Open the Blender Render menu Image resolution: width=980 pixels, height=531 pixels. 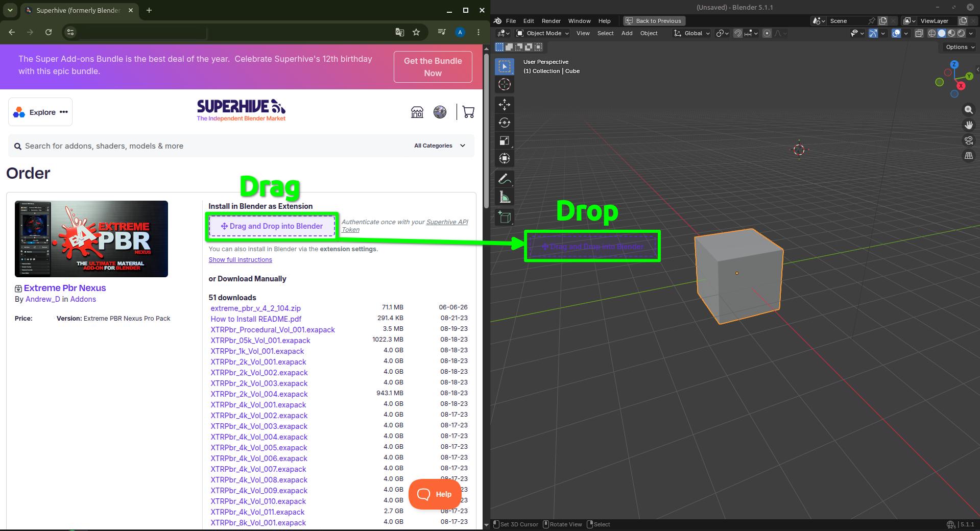coord(551,21)
